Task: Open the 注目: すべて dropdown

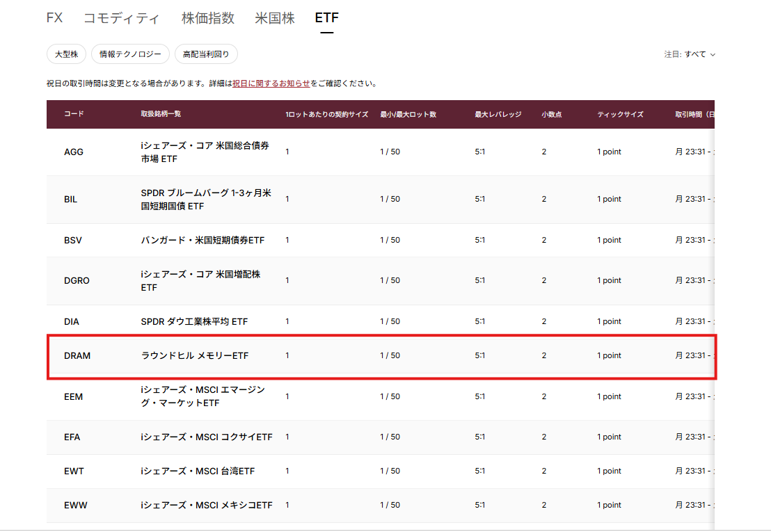Action: [690, 54]
